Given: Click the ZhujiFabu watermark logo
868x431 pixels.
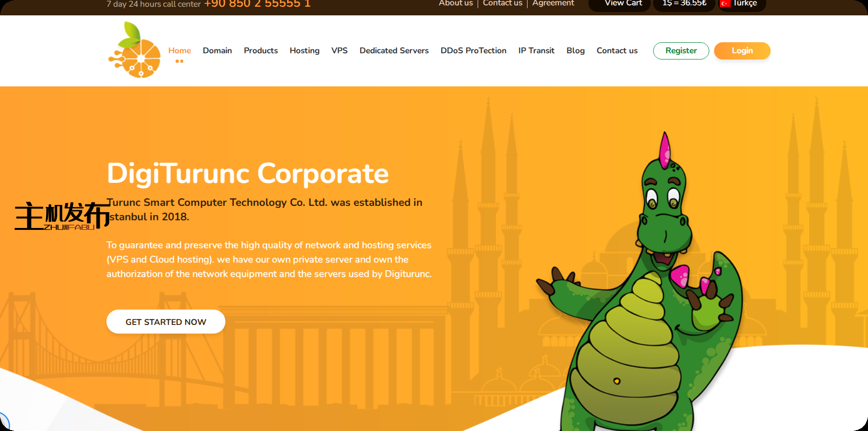Looking at the screenshot, I should click(61, 215).
